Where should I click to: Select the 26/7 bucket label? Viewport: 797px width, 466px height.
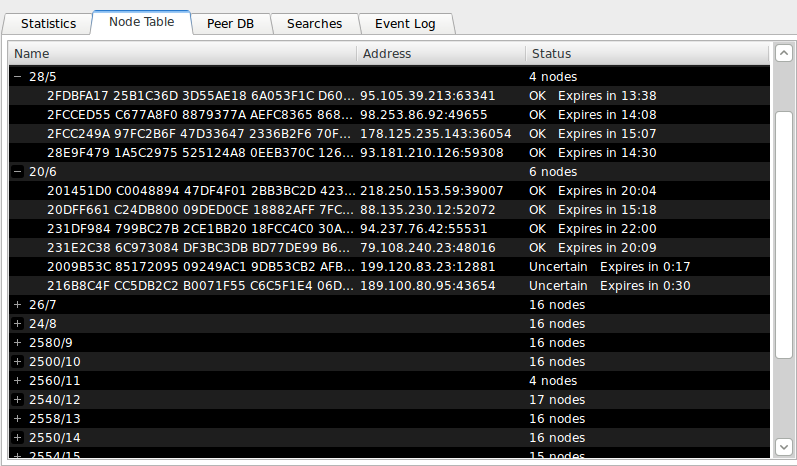pyautogui.click(x=43, y=305)
